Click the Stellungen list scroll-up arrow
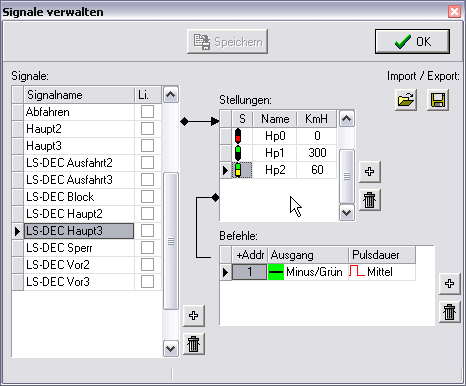The height and width of the screenshot is (386, 466). 347,119
